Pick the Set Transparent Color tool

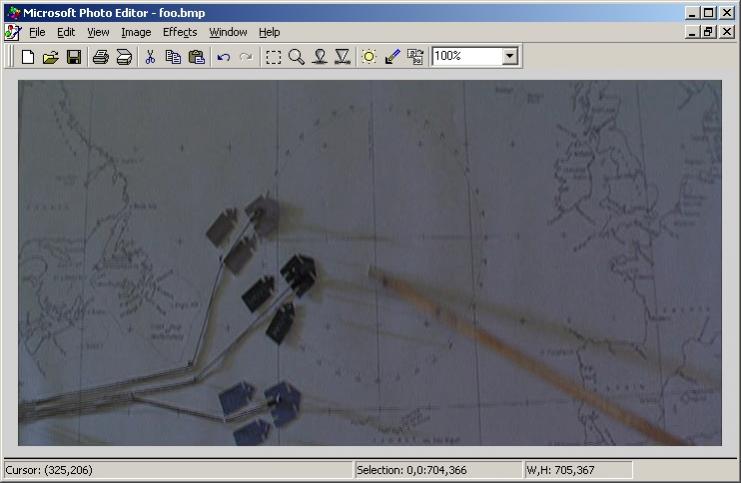pyautogui.click(x=392, y=57)
